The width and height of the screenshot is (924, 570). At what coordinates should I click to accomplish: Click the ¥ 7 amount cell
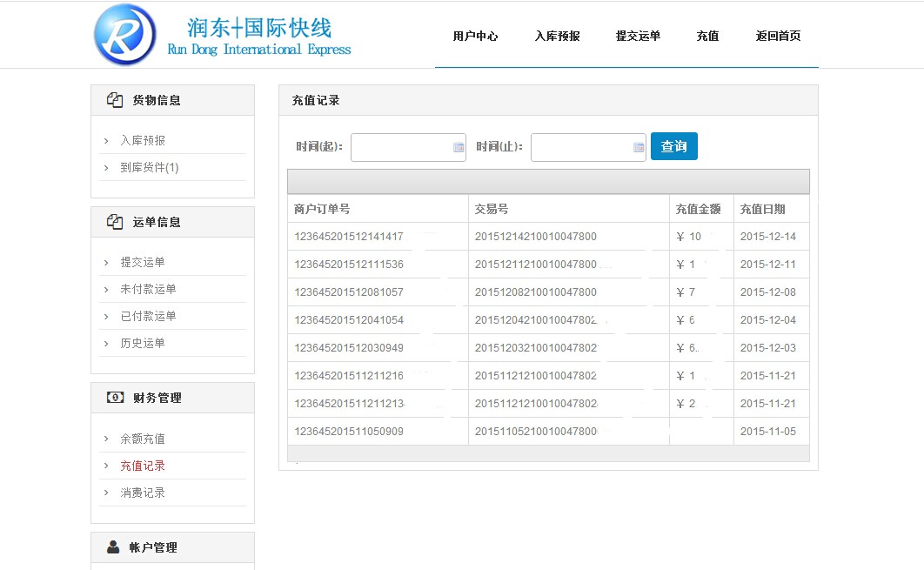point(686,292)
